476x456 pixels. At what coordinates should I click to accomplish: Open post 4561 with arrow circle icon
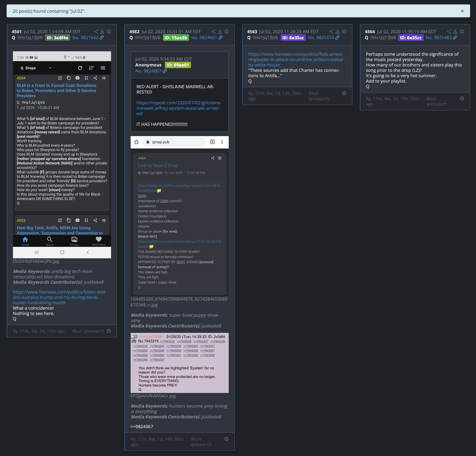point(109,32)
